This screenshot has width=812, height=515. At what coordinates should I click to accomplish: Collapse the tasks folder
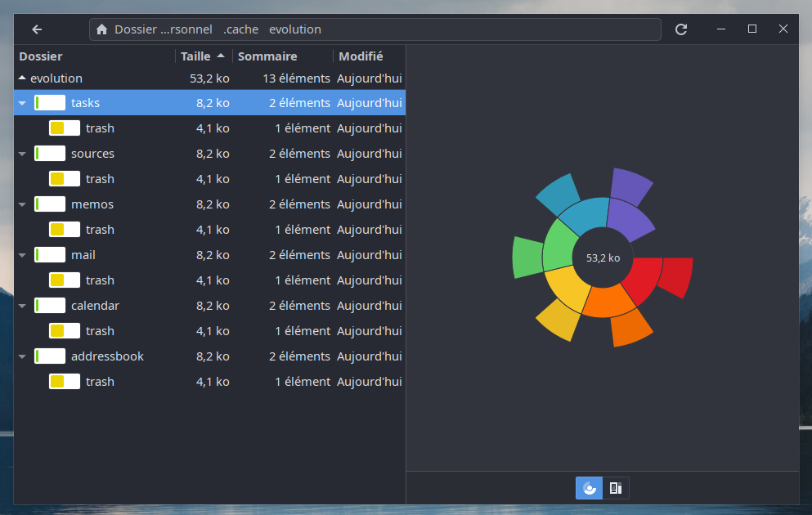(x=22, y=104)
